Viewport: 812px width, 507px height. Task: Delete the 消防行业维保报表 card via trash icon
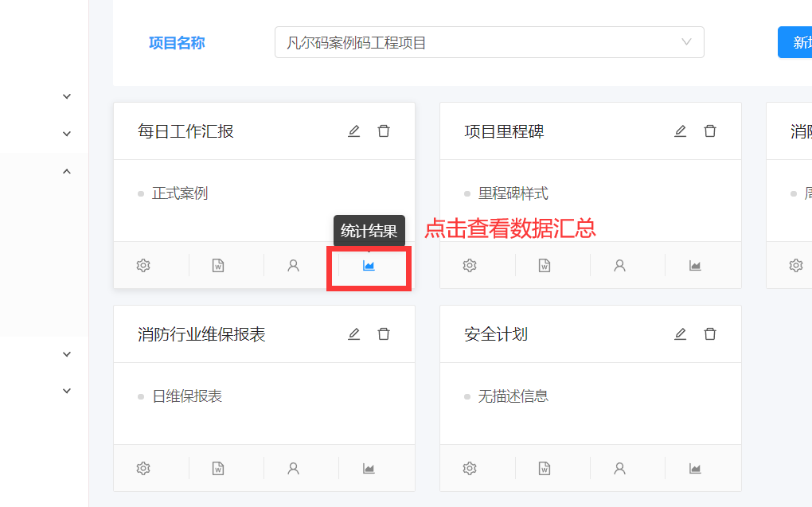[384, 334]
